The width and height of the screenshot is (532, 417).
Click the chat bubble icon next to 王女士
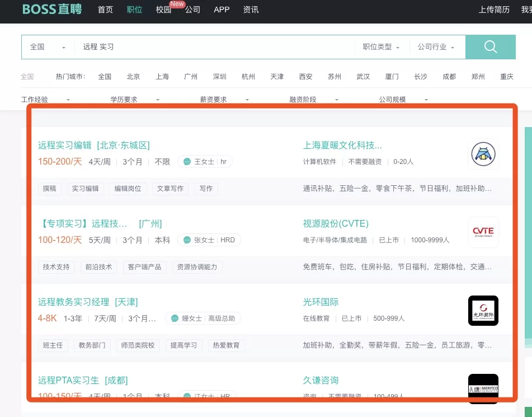186,161
